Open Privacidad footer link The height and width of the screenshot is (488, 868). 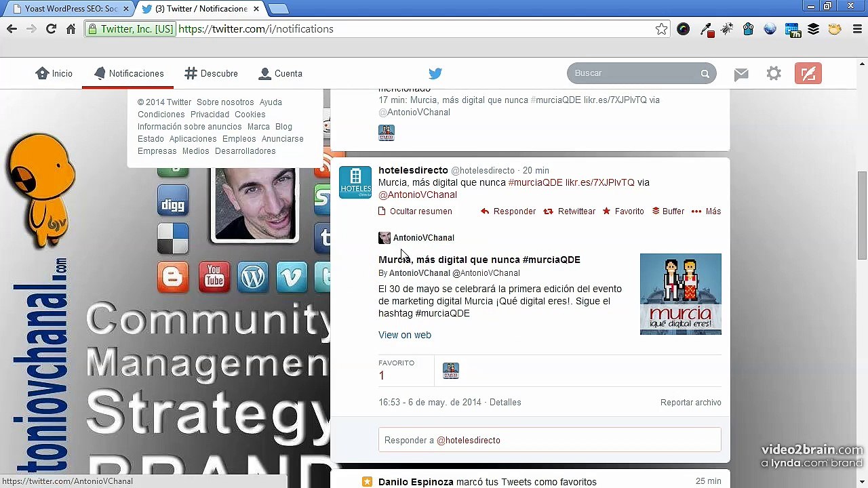pos(210,115)
